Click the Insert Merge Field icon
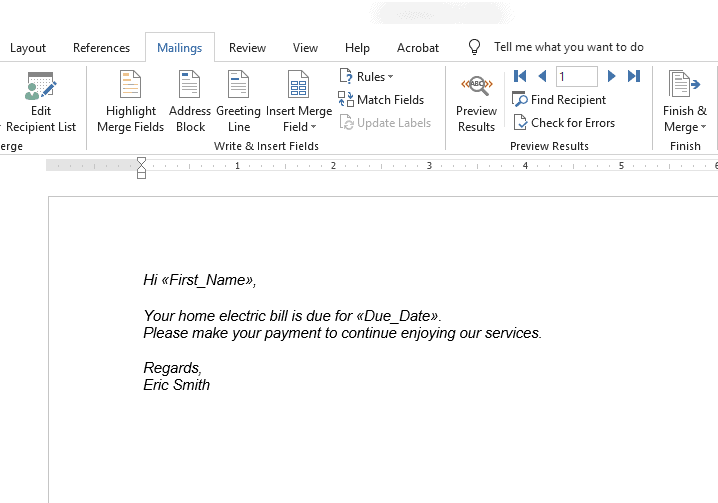 298,84
